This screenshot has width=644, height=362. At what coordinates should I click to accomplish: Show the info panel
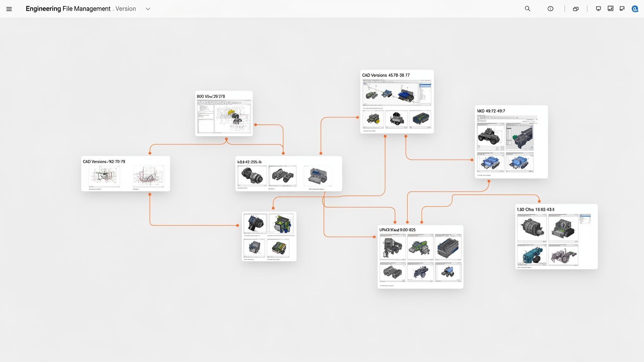point(550,9)
